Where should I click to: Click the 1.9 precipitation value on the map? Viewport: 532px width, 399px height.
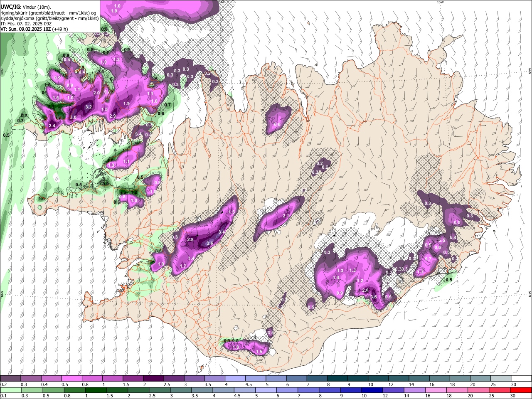click(x=127, y=103)
